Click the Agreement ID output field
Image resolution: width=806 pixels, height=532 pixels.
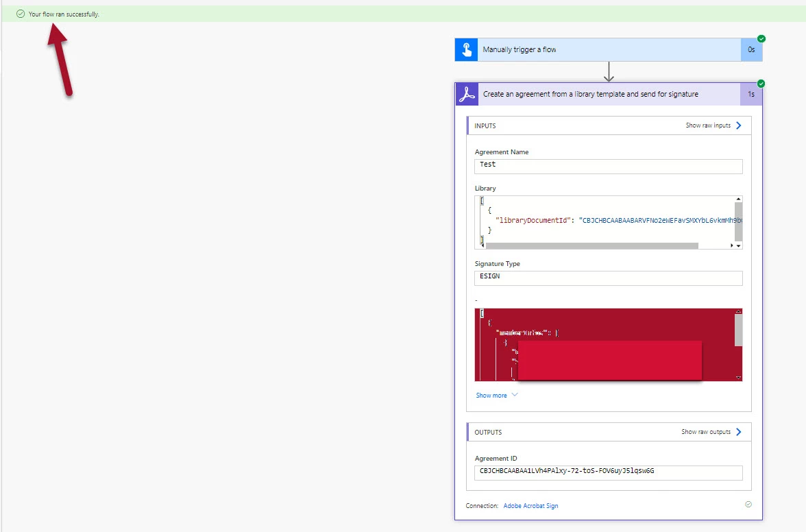point(608,472)
